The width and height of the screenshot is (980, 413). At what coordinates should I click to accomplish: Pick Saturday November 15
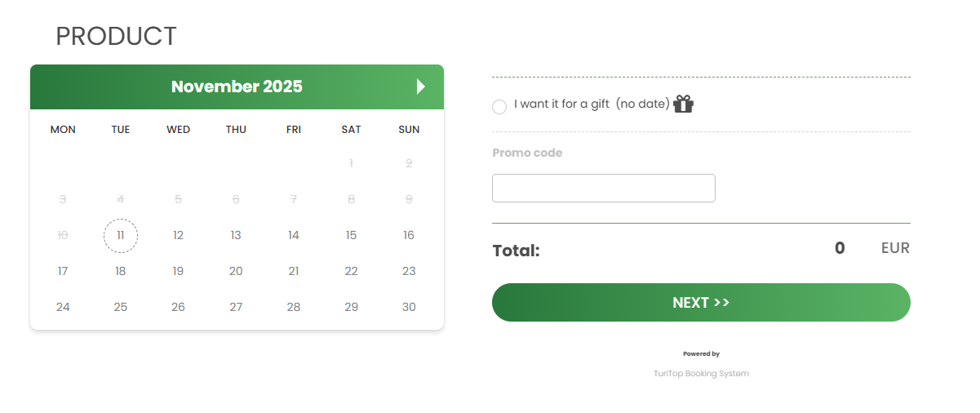(351, 235)
